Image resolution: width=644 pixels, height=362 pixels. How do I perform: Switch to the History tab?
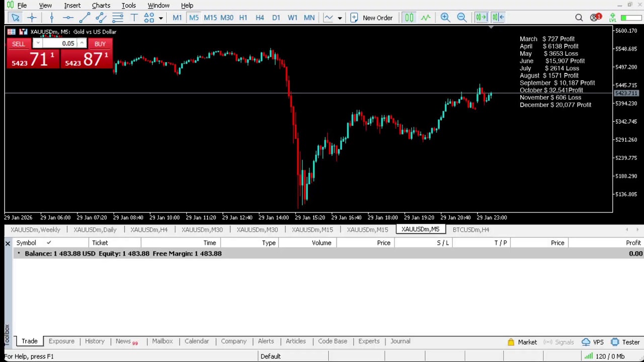tap(95, 341)
